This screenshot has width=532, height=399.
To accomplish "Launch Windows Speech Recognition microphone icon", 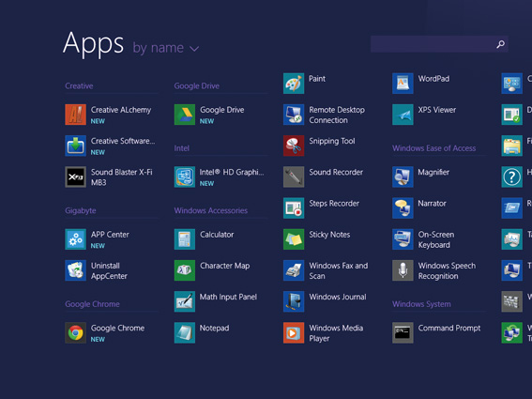I will (x=403, y=270).
